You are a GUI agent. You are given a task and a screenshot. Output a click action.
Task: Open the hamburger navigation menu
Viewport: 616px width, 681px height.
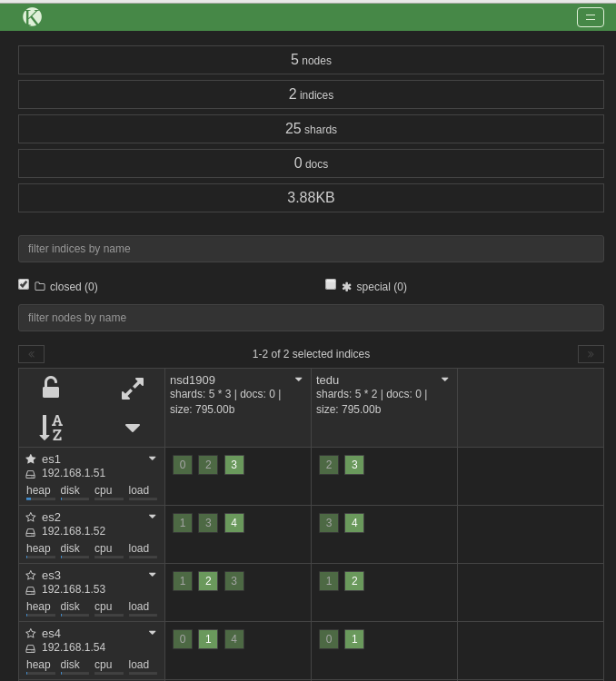[x=590, y=17]
